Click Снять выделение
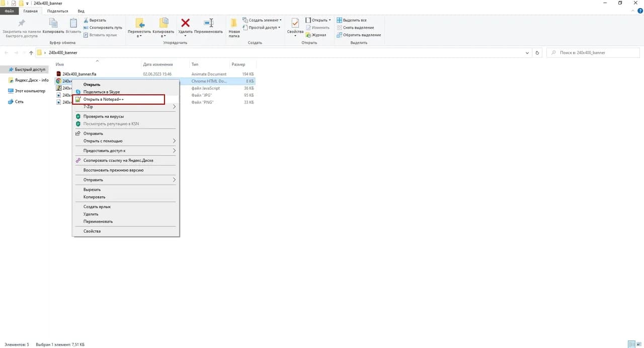Image resolution: width=644 pixels, height=348 pixels. click(355, 28)
